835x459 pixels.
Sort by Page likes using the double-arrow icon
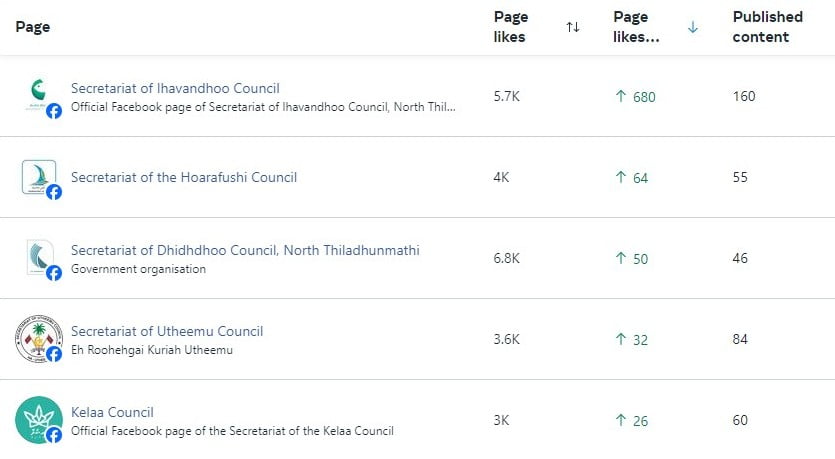pyautogui.click(x=573, y=27)
